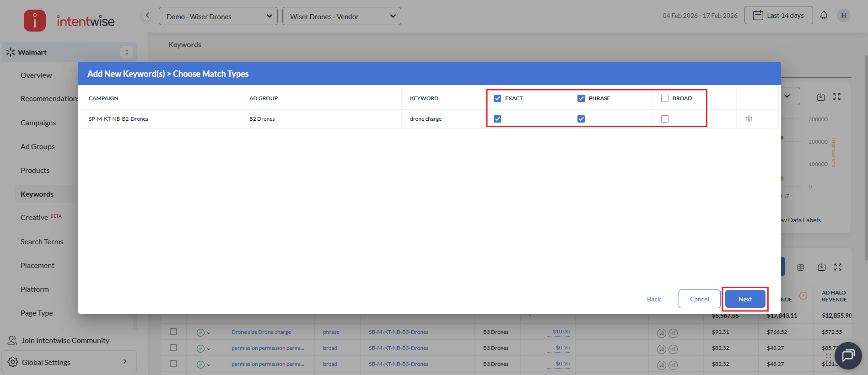Open the chat support widget
The width and height of the screenshot is (868, 375).
click(848, 355)
